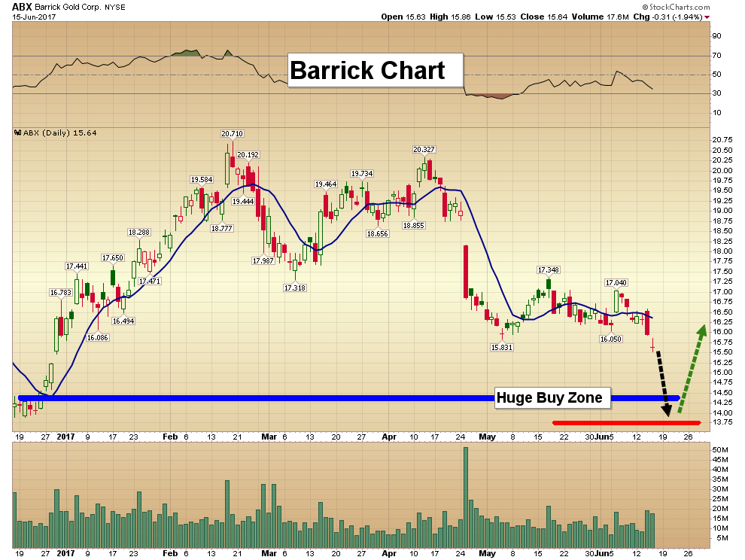745x560 pixels.
Task: Click the 17.987 price label
Action: pyautogui.click(x=263, y=261)
